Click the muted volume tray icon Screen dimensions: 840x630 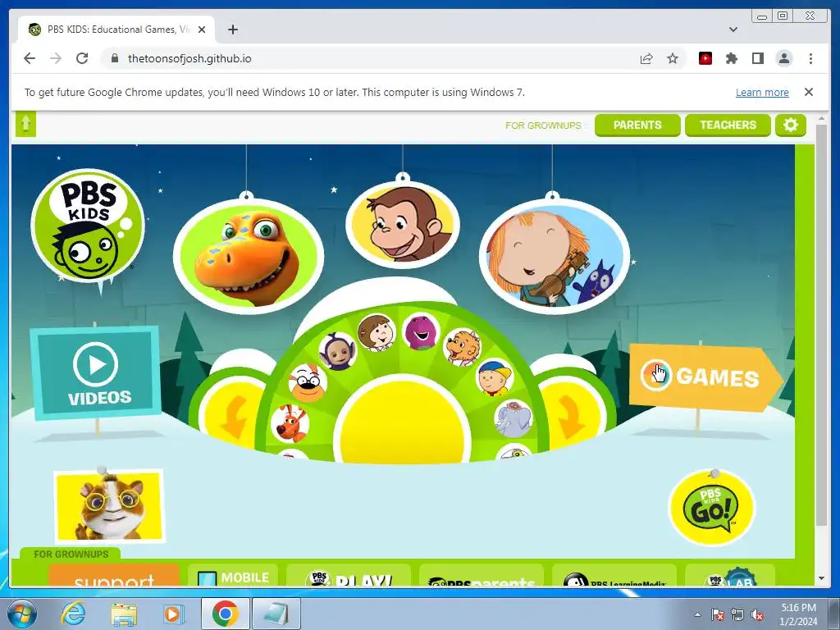pyautogui.click(x=757, y=614)
